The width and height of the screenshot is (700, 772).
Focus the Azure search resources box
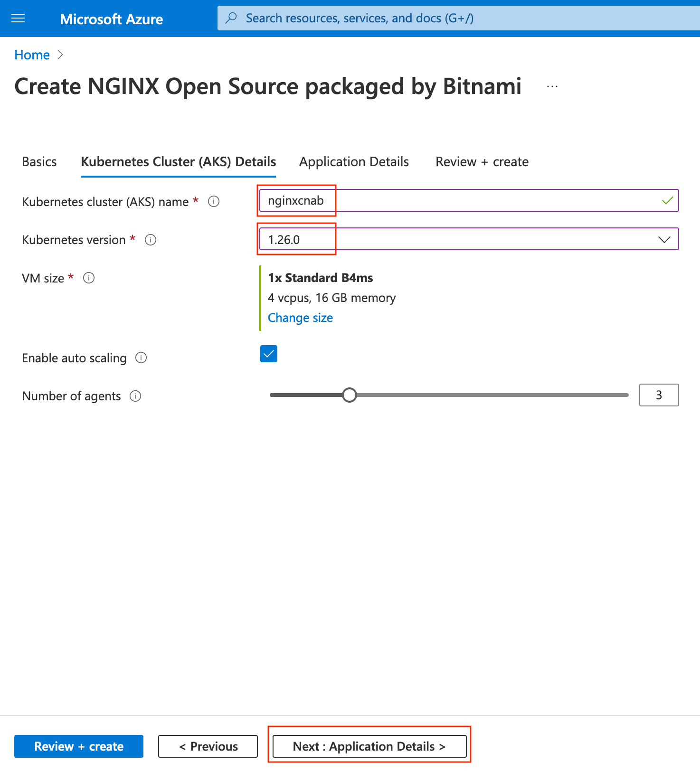(459, 18)
